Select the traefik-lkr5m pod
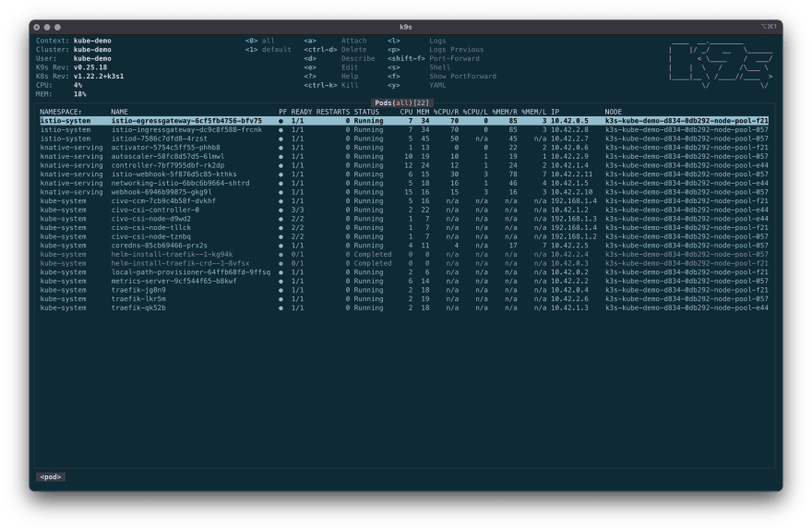812x530 pixels. [x=404, y=299]
